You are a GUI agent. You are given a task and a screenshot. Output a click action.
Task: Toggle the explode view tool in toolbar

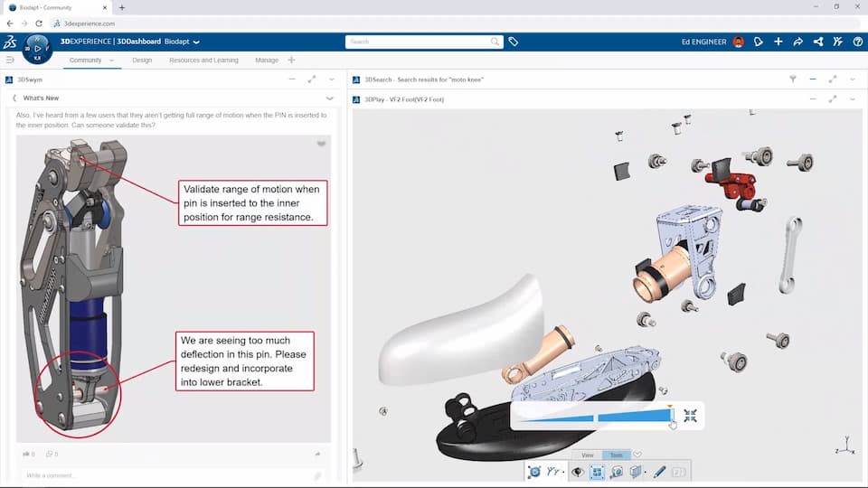(597, 472)
